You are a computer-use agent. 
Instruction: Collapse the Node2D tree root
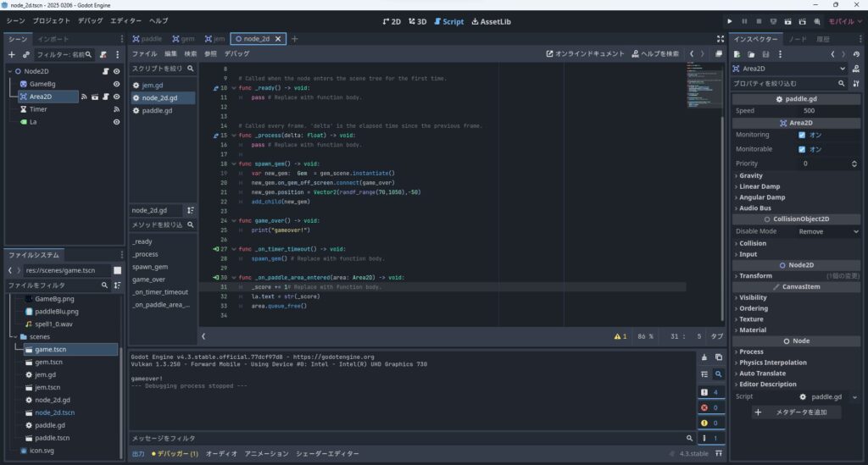[10, 71]
